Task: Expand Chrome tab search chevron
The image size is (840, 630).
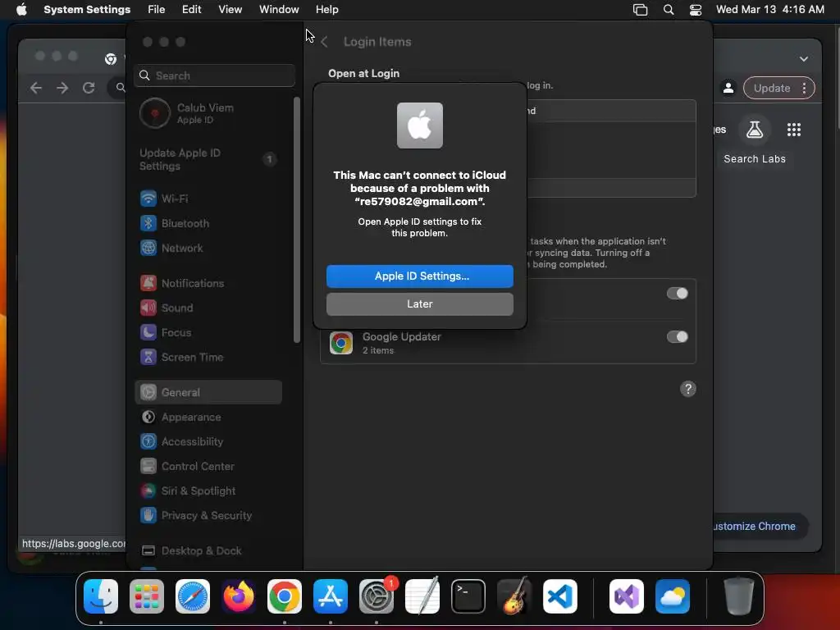Action: click(x=804, y=59)
